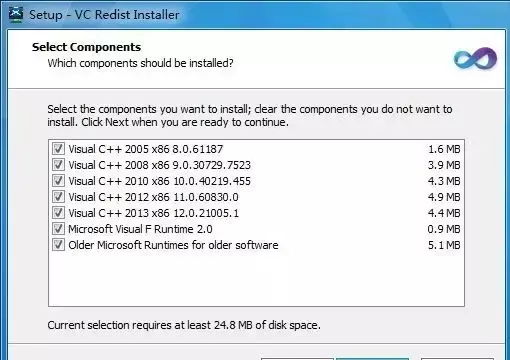Click the empty area of the components list
Image resolution: width=510 pixels, height=360 pixels.
click(x=256, y=279)
